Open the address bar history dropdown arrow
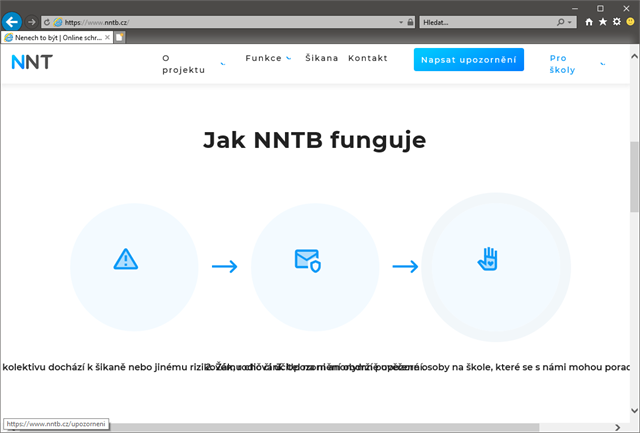 (x=401, y=22)
